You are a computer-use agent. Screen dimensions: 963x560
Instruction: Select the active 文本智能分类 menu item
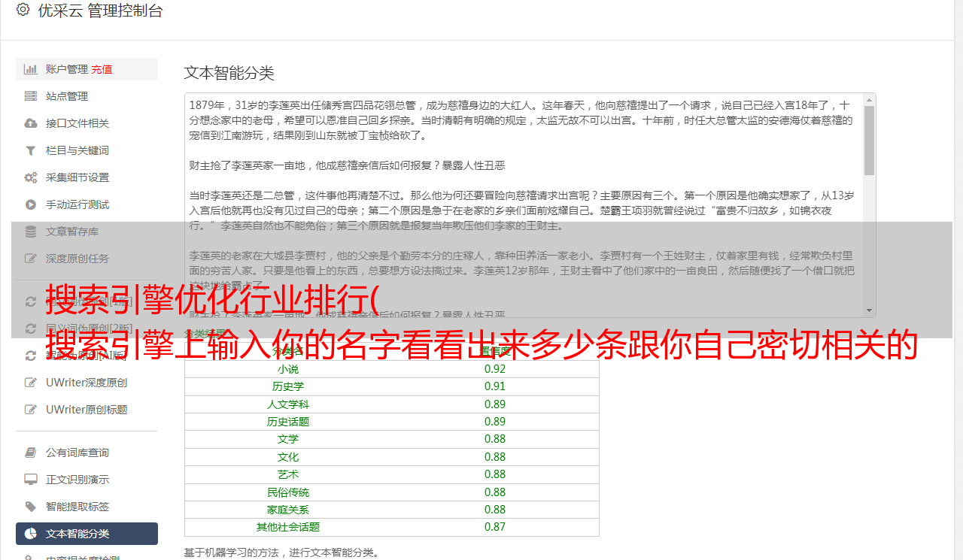(87, 534)
